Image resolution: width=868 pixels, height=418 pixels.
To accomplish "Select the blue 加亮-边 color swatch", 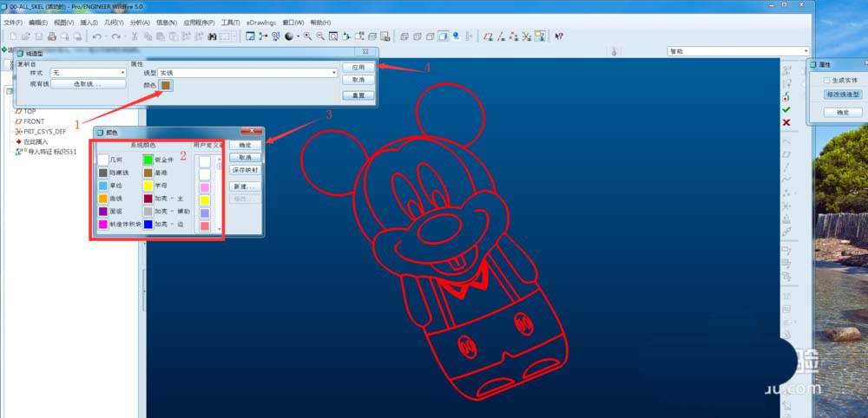I will tap(148, 225).
